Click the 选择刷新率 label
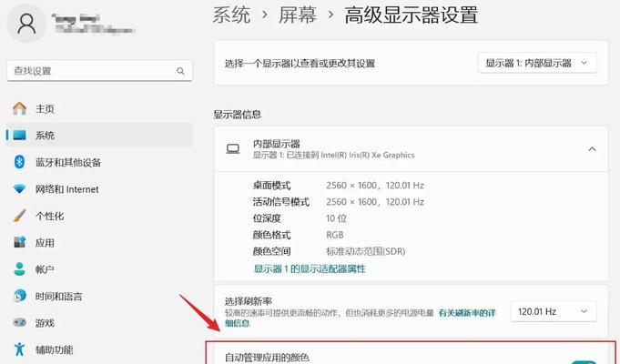 [x=249, y=301]
